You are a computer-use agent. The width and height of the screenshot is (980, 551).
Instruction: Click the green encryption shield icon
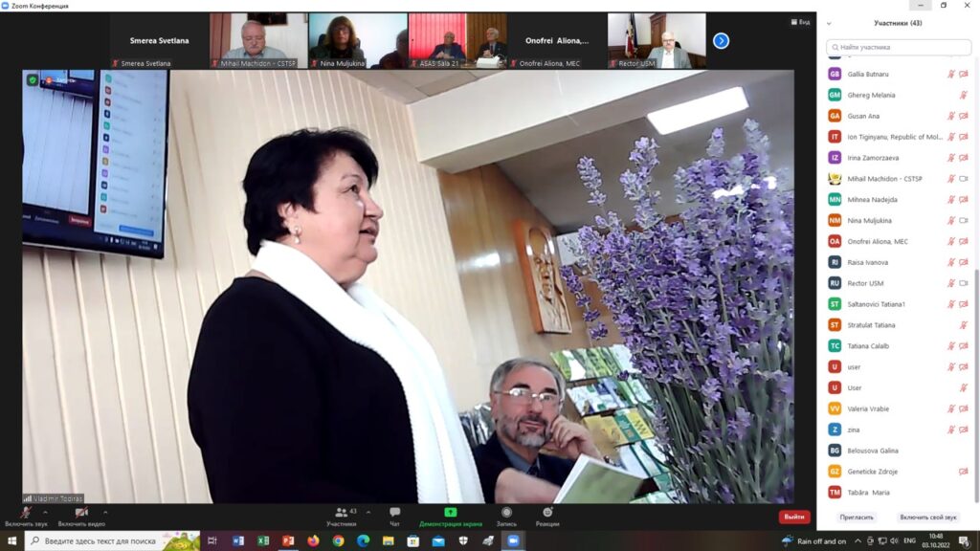point(33,80)
